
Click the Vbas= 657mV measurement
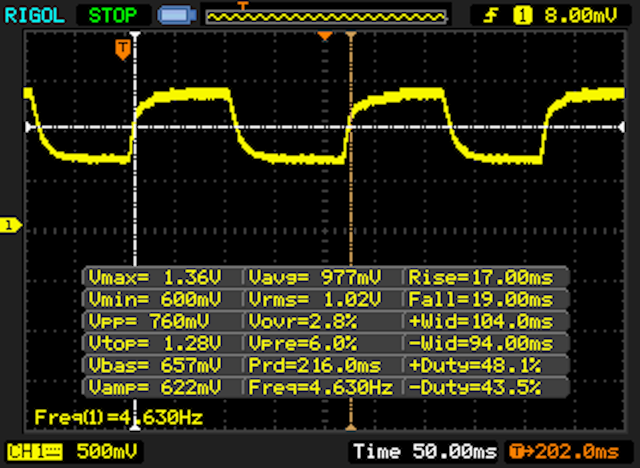(x=155, y=365)
